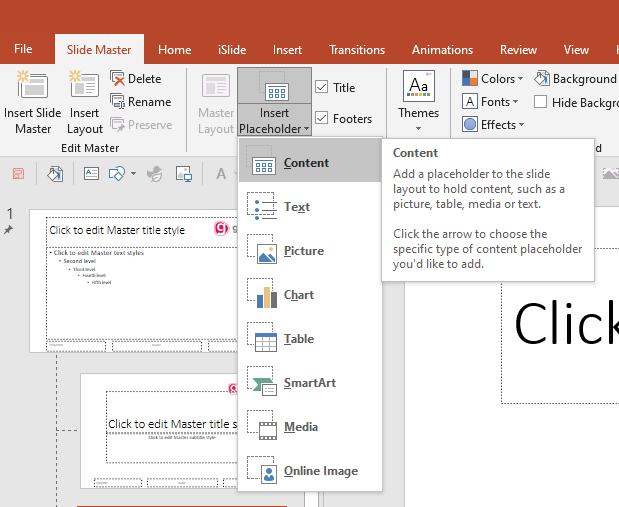Open the shapes dropdown arrow in quick toolbar
Viewport: 619px width, 507px height.
[133, 173]
